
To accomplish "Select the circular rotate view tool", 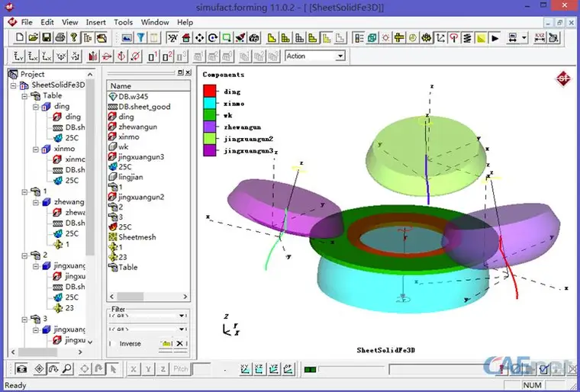I will click(x=213, y=37).
